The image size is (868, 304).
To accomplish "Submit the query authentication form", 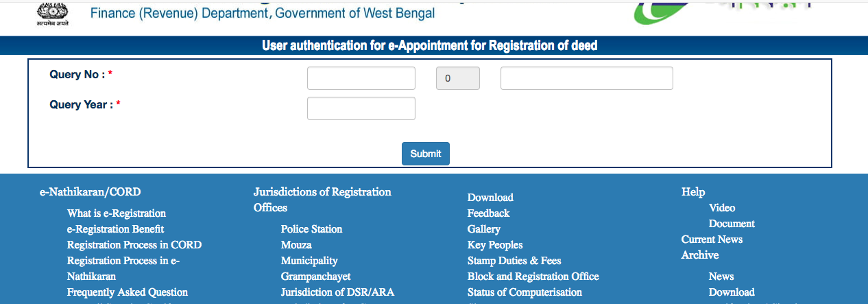I will [x=426, y=154].
